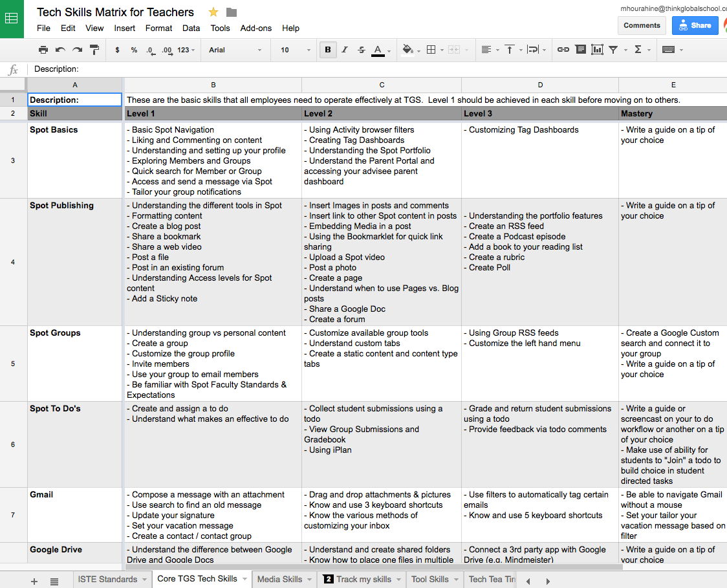
Task: Click the Filter funnel icon
Action: (613, 50)
